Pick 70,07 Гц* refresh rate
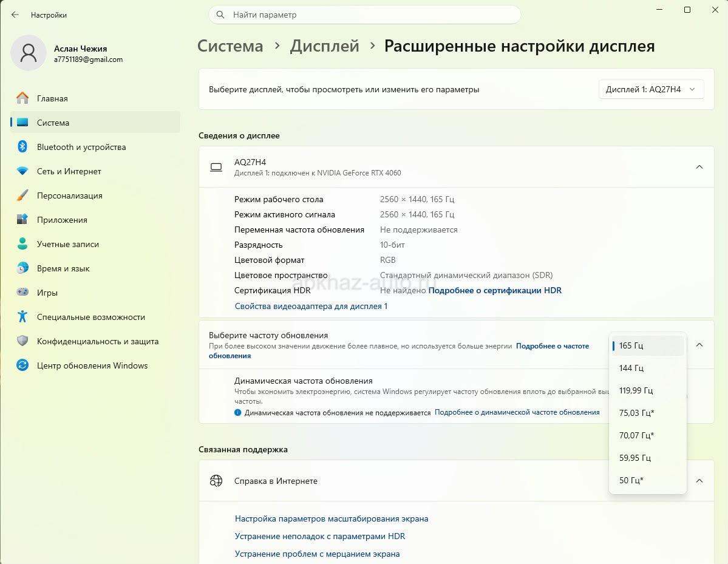The image size is (728, 564). click(x=648, y=435)
